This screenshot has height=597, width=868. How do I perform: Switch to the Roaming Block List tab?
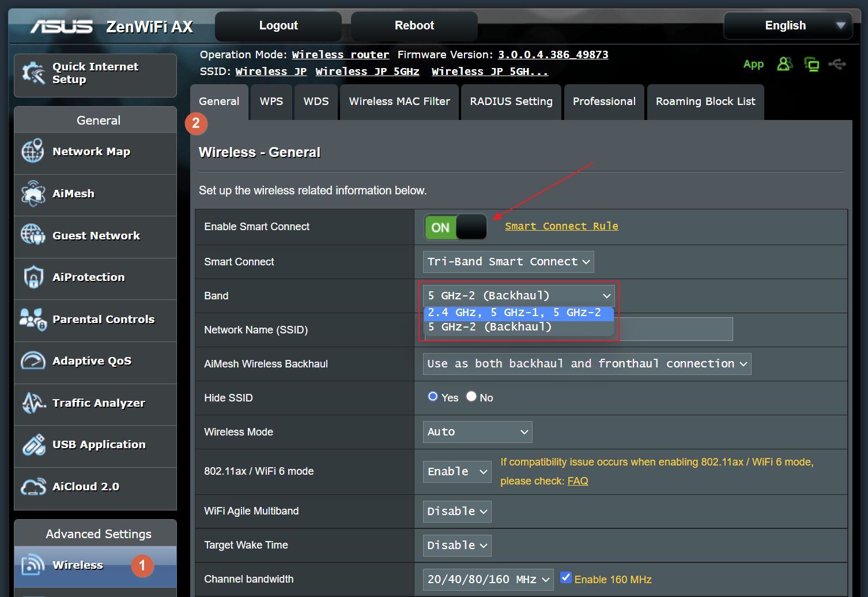point(705,102)
